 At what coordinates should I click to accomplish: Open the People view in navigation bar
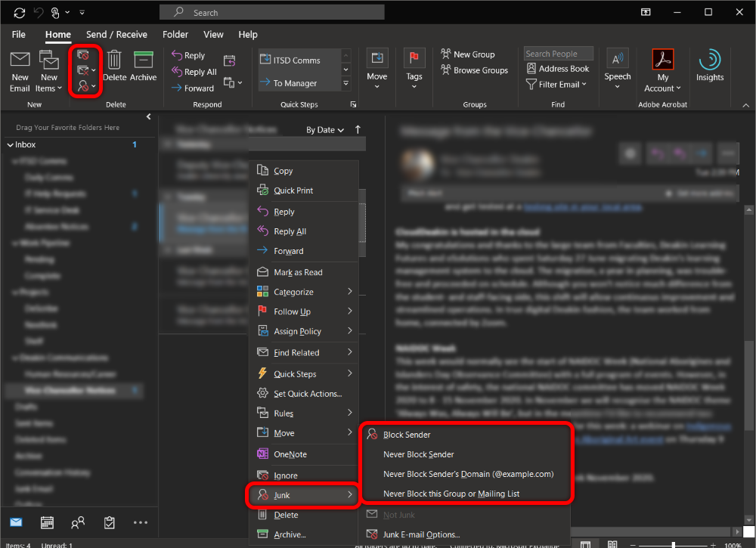77,522
